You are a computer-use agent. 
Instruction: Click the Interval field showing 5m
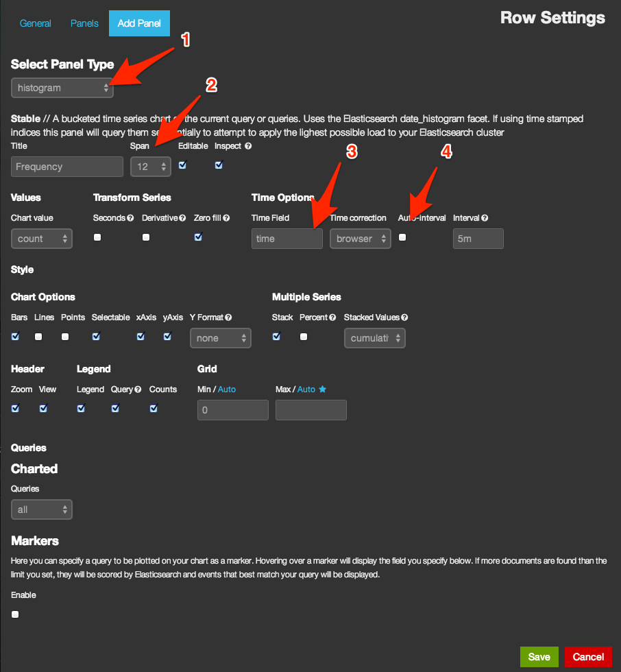click(478, 239)
